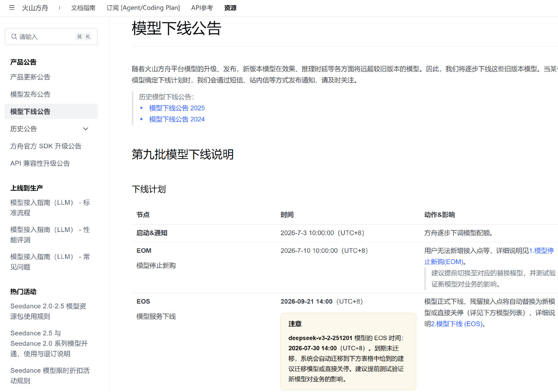Click the 产品公告 section heading

coord(23,62)
